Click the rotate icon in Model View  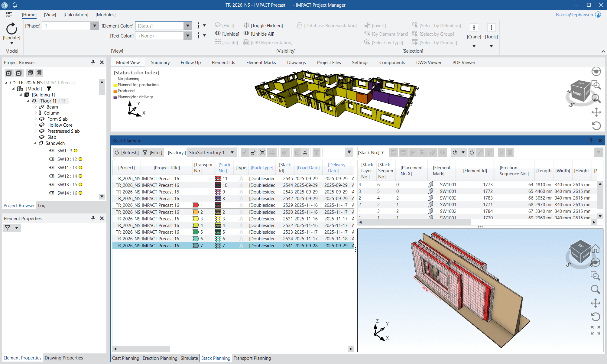pos(596,125)
